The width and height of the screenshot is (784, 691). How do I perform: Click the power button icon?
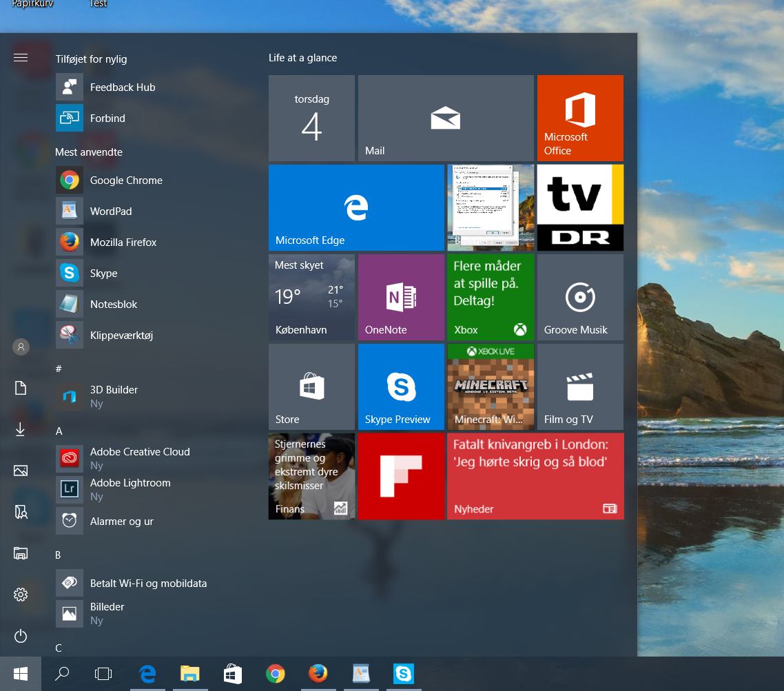click(x=21, y=636)
